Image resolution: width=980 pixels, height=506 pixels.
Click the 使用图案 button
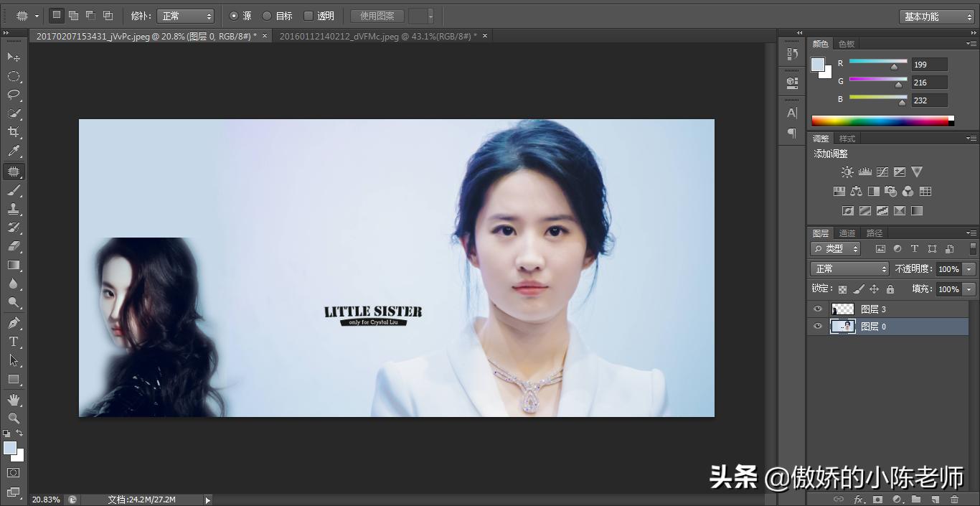click(x=376, y=15)
